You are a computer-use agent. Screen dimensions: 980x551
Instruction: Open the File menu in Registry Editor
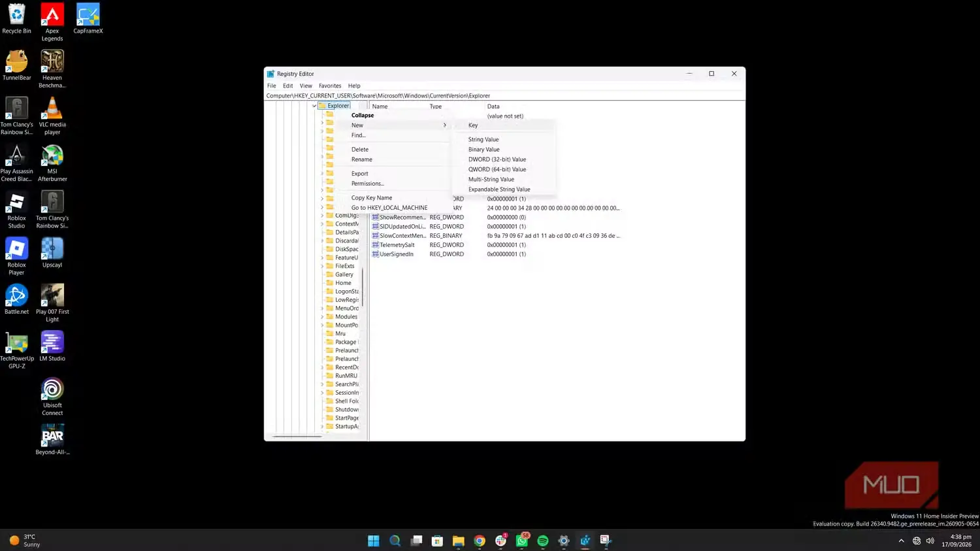pyautogui.click(x=271, y=86)
